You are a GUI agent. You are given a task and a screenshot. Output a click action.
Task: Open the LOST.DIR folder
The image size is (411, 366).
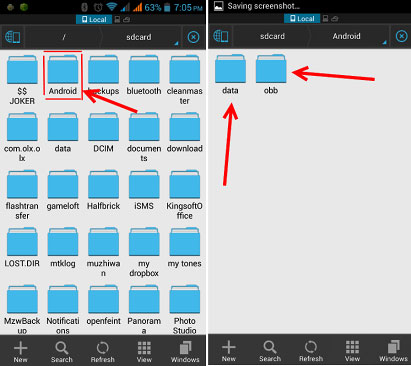coord(22,248)
